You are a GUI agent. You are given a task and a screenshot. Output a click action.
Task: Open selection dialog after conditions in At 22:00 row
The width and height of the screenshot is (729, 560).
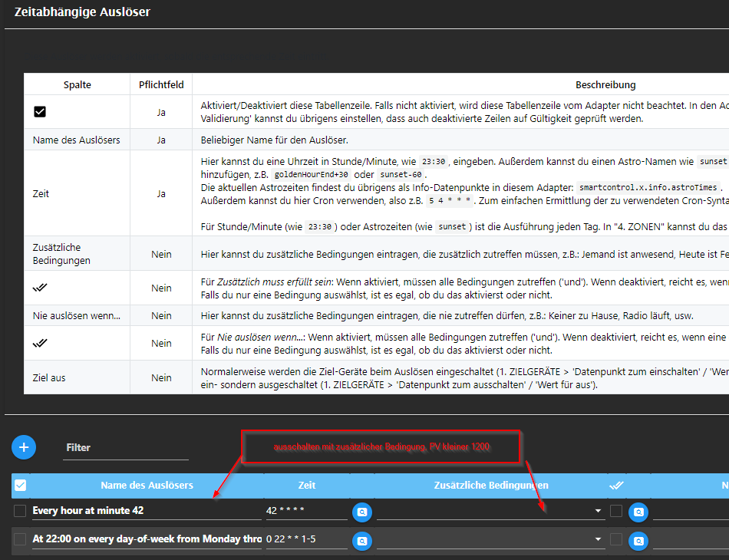[638, 541]
